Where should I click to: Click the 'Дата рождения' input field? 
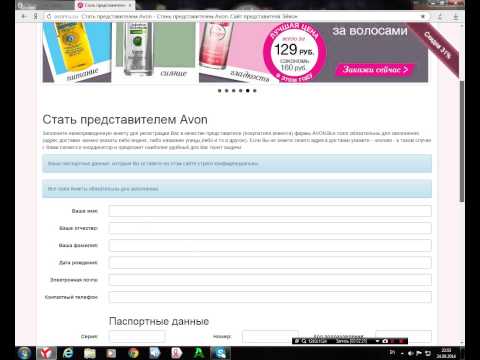270,263
